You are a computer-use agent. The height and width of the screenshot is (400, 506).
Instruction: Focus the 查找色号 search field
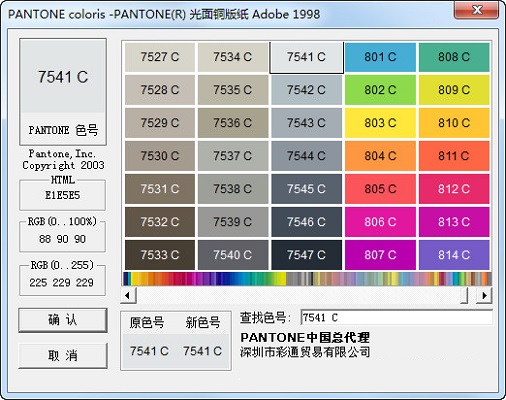(397, 317)
